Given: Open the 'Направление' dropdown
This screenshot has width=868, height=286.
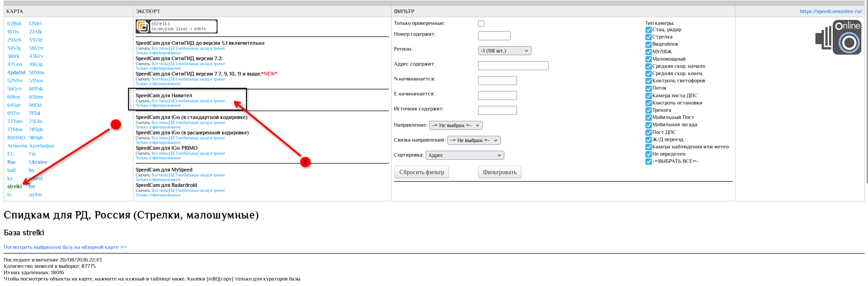Looking at the screenshot, I should click(x=455, y=125).
